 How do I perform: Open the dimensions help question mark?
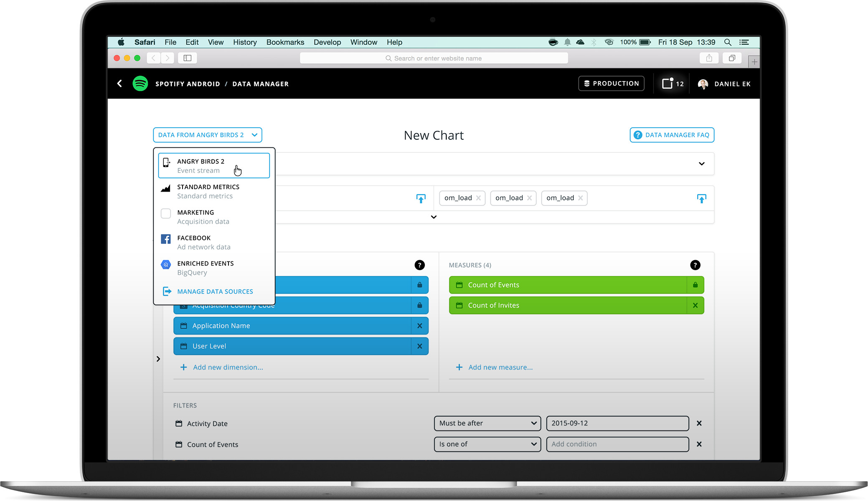click(419, 265)
